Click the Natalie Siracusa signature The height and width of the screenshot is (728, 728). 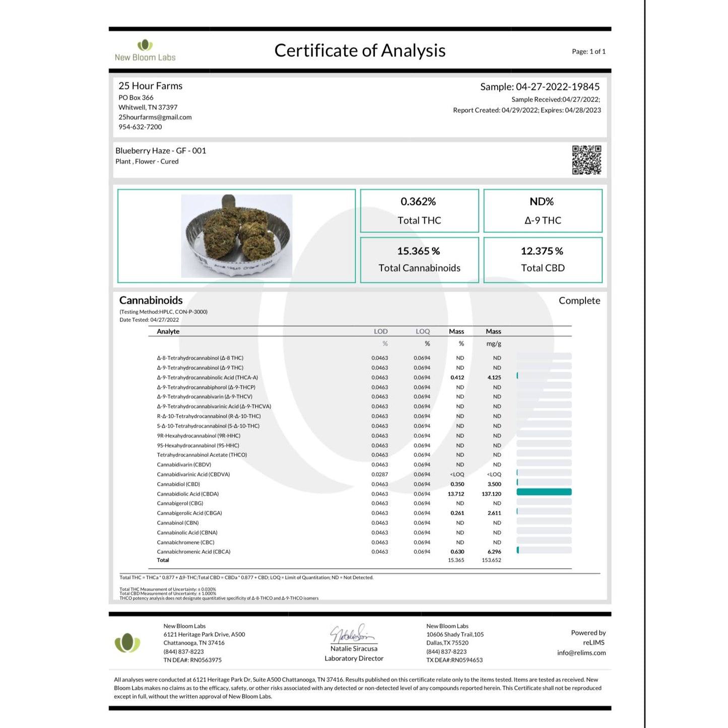tap(352, 633)
